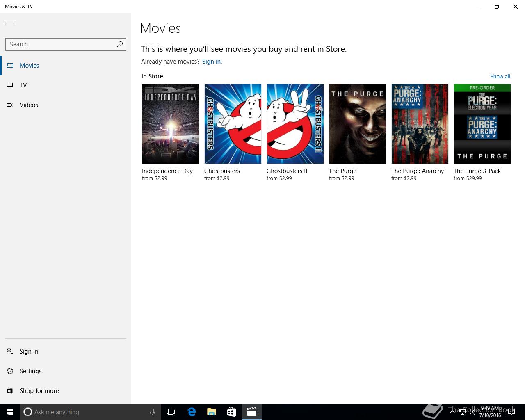This screenshot has height=420, width=525.
Task: Open the Ghostbusters II poster thumbnail
Action: (x=295, y=124)
